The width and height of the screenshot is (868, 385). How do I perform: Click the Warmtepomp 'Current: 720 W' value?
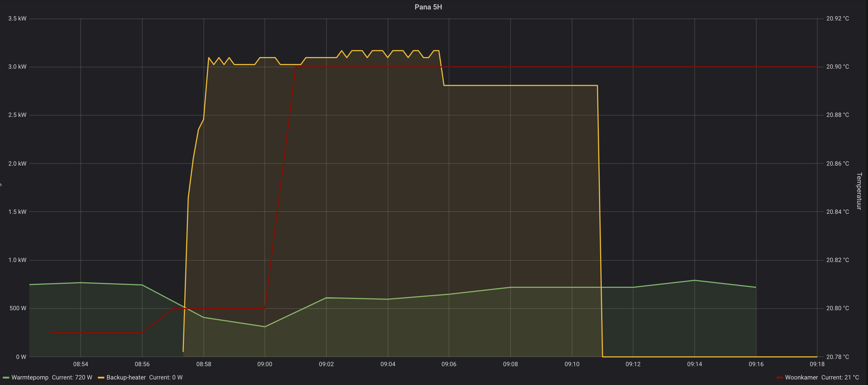[x=72, y=377]
